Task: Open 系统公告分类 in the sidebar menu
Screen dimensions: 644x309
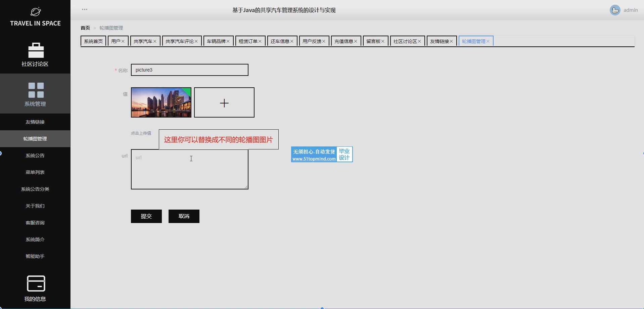Action: 35,189
